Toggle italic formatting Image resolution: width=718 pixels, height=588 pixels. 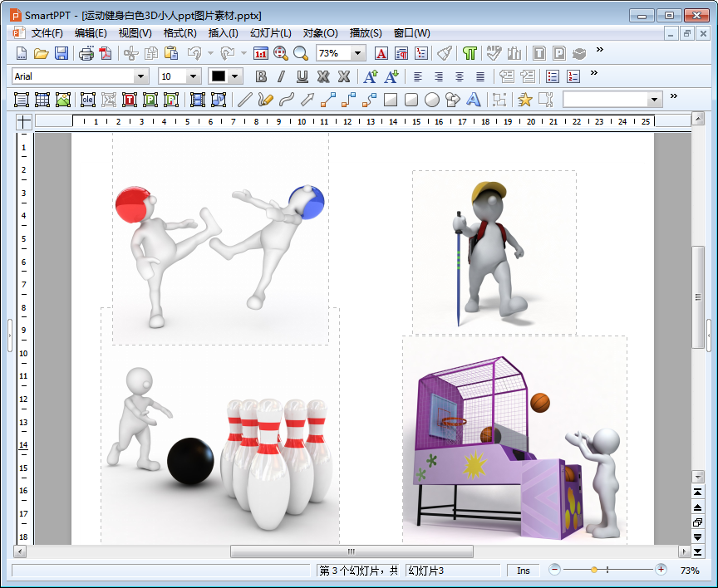[281, 76]
